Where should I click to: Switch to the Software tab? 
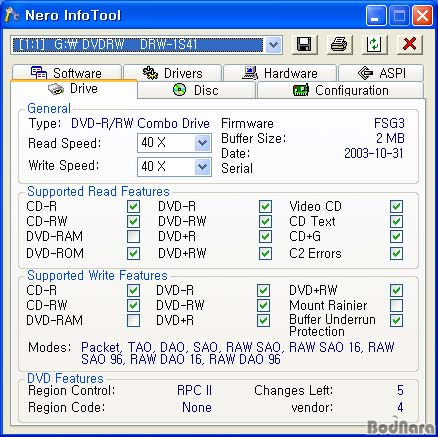click(67, 73)
